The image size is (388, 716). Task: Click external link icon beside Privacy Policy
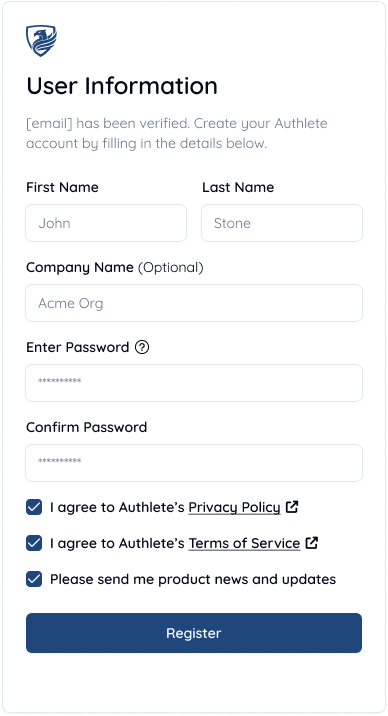point(292,507)
